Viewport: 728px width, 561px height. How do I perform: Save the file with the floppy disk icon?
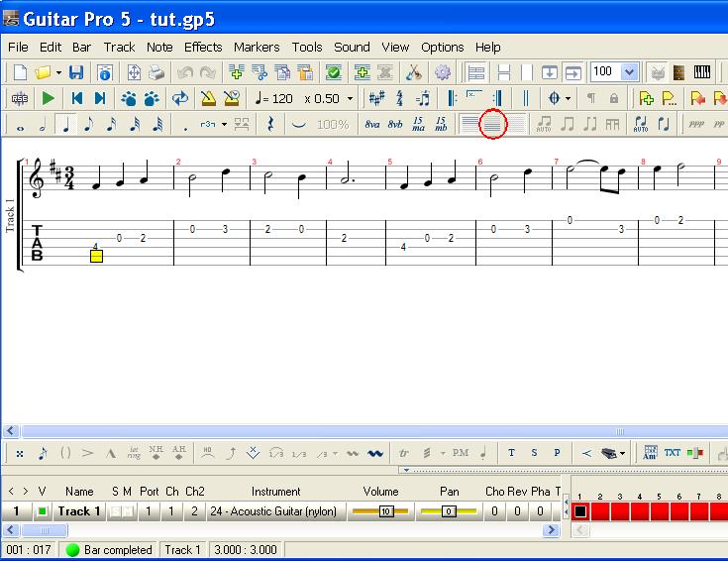pos(76,72)
